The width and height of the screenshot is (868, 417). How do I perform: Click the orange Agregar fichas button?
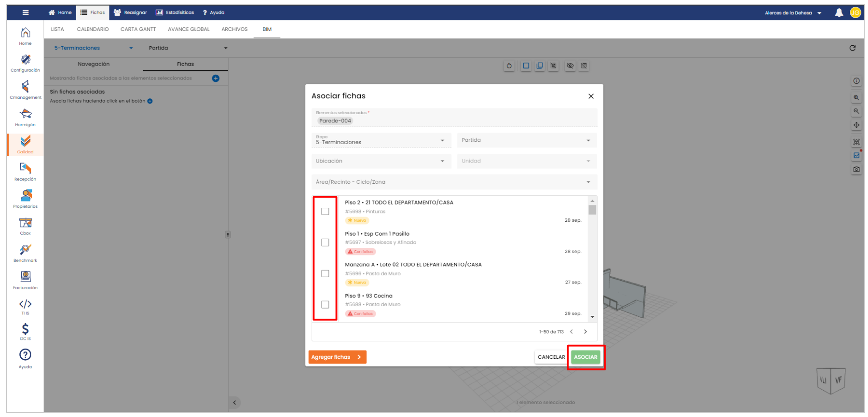(337, 357)
